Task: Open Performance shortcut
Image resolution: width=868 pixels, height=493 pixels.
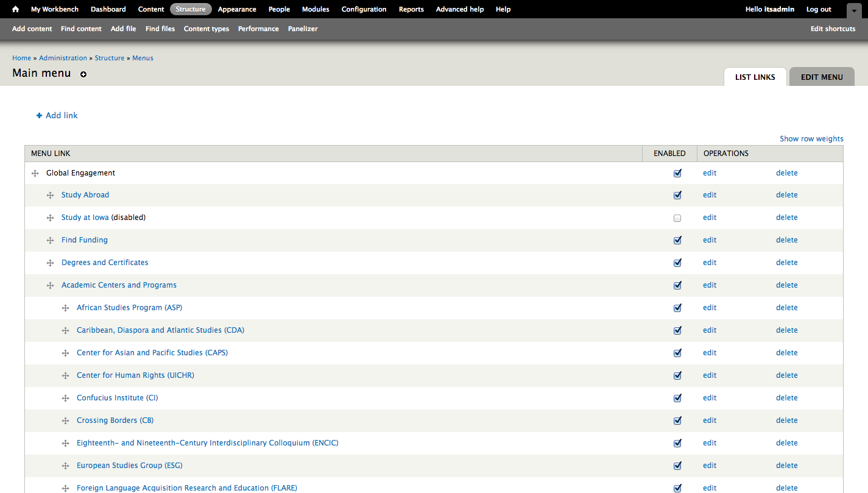Action: pyautogui.click(x=258, y=29)
